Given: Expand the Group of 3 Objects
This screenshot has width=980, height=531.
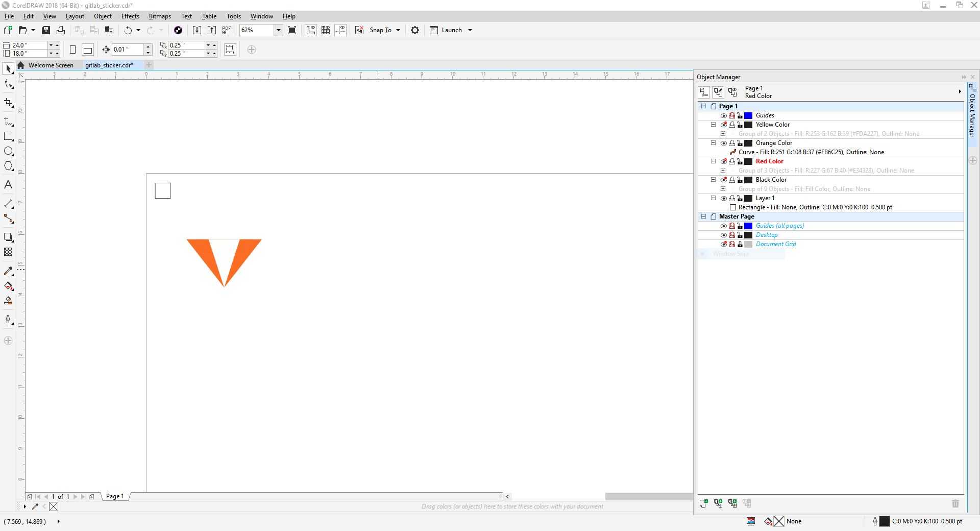Looking at the screenshot, I should point(723,171).
